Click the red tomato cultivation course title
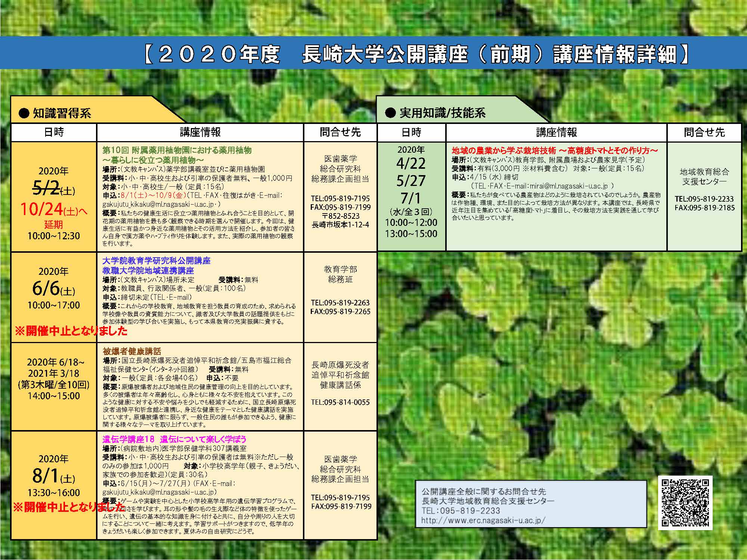This screenshot has height=560, width=747. point(554,150)
